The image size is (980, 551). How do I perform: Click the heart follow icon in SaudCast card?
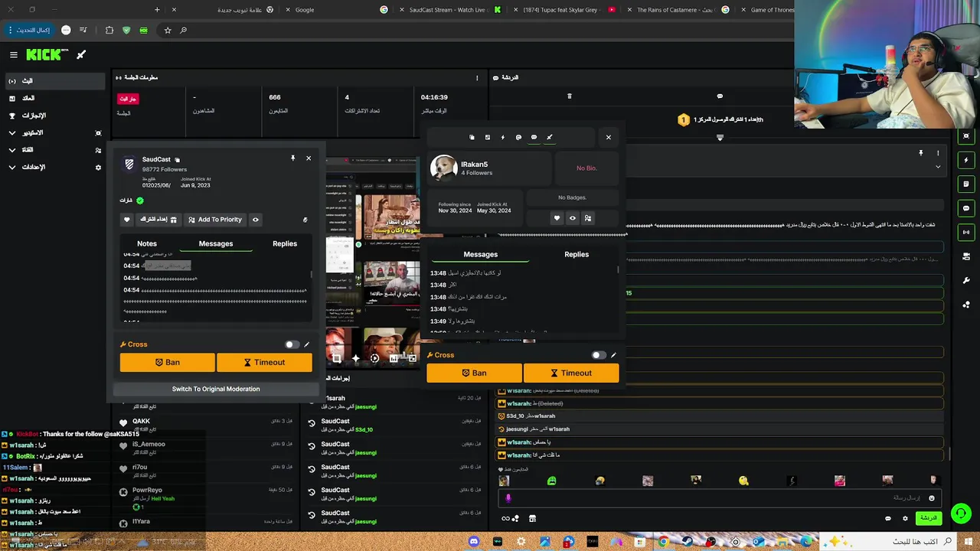(127, 220)
